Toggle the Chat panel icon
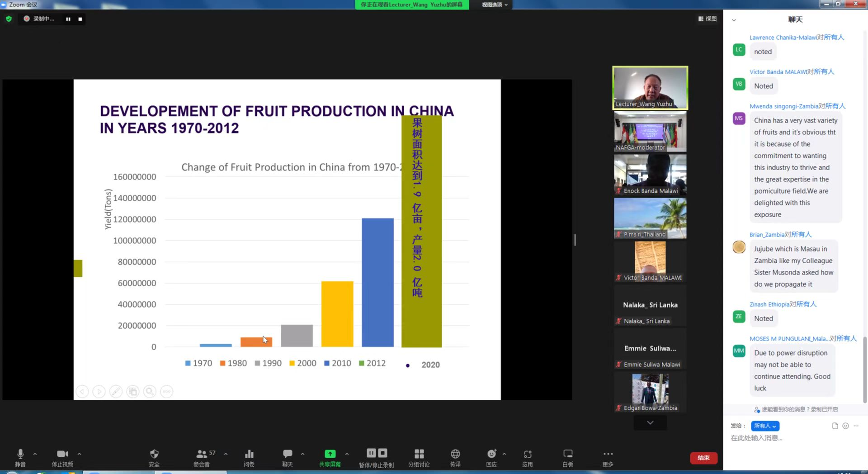The width and height of the screenshot is (868, 474). coord(288,457)
